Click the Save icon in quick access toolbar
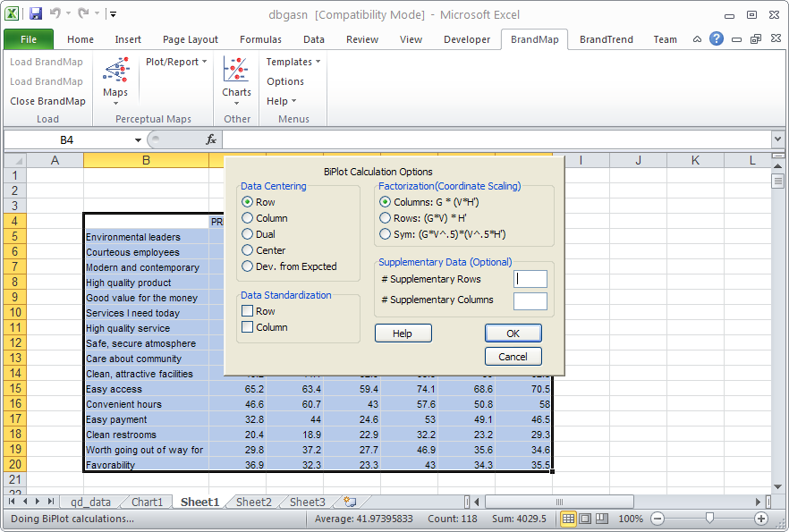Viewport: 789px width, 532px height. point(36,14)
